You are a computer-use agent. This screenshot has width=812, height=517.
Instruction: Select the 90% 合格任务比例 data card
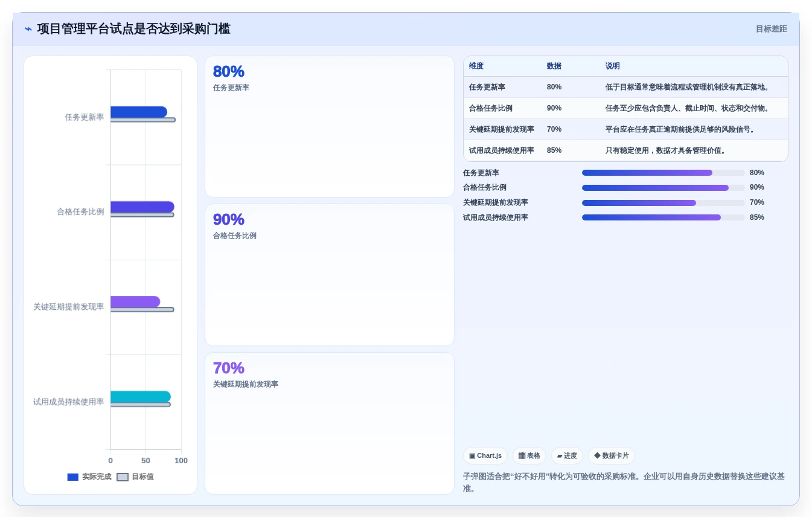[x=330, y=275]
